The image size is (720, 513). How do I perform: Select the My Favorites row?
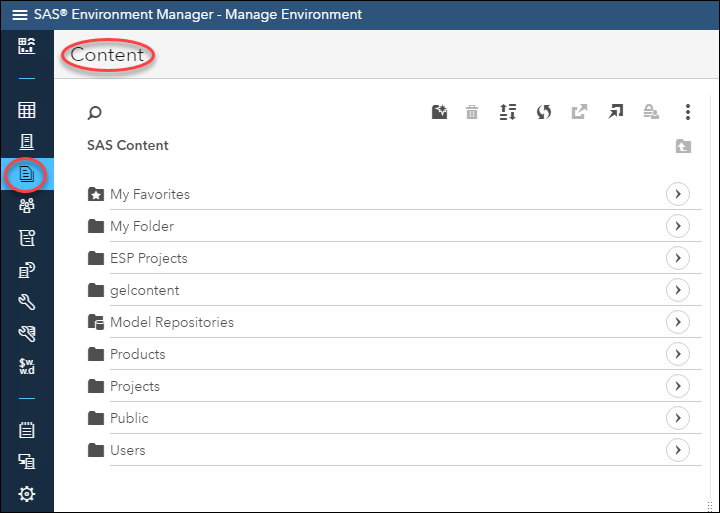pyautogui.click(x=394, y=194)
